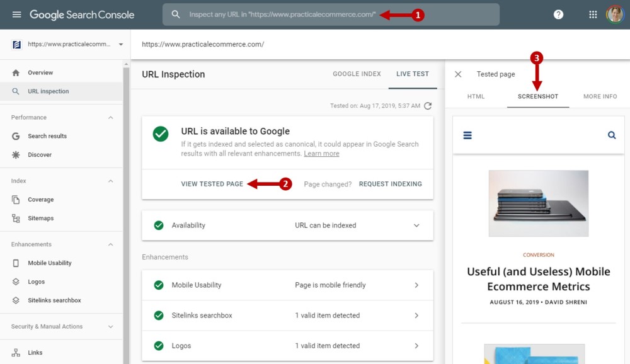630x364 pixels.
Task: Click View Tested Page button
Action: coord(212,184)
